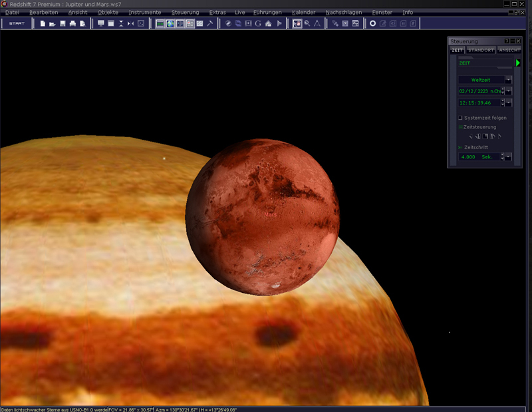Go to home location icon
The height and width of the screenshot is (412, 532).
click(269, 23)
